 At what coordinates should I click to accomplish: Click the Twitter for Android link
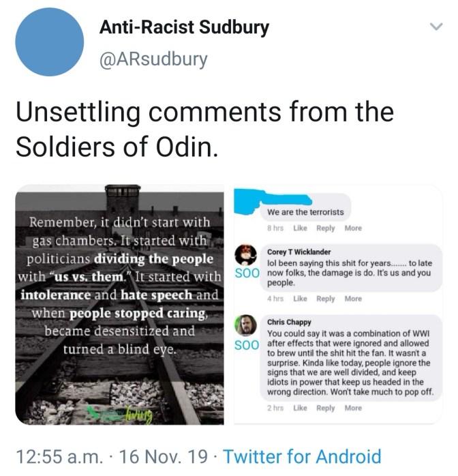coord(302,456)
